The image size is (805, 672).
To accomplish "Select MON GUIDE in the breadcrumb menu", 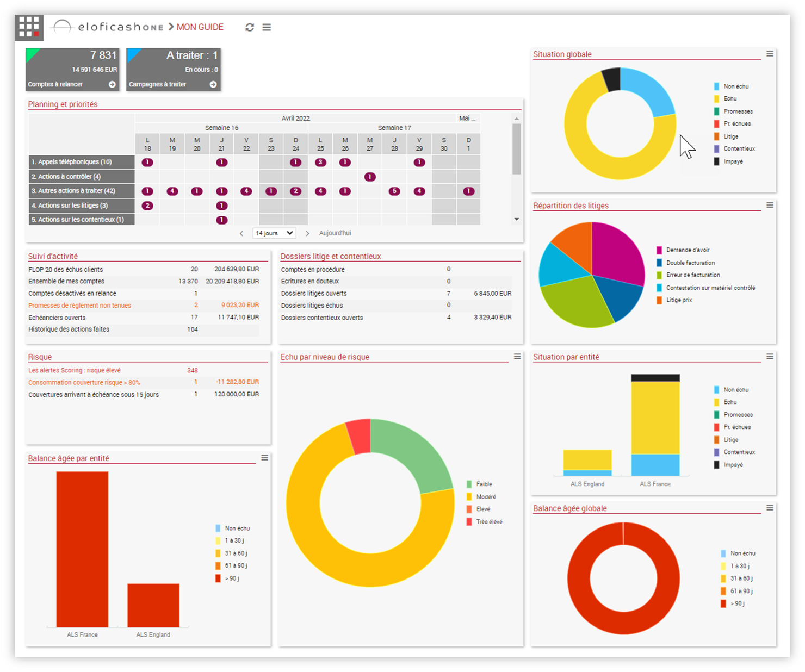I will coord(200,27).
